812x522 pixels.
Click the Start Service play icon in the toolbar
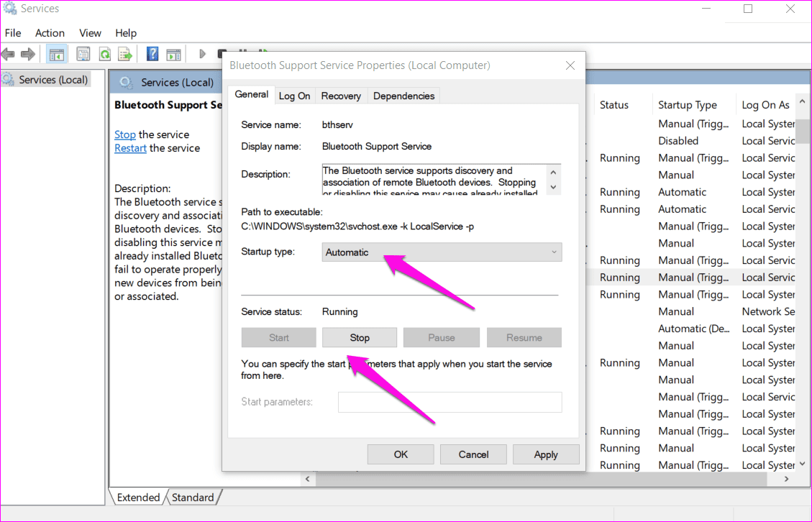202,54
